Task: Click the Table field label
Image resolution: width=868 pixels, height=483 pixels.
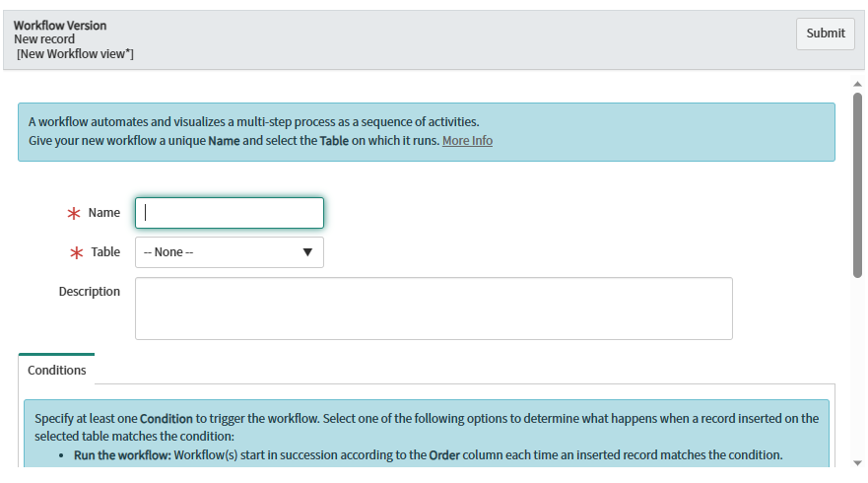Action: click(105, 252)
